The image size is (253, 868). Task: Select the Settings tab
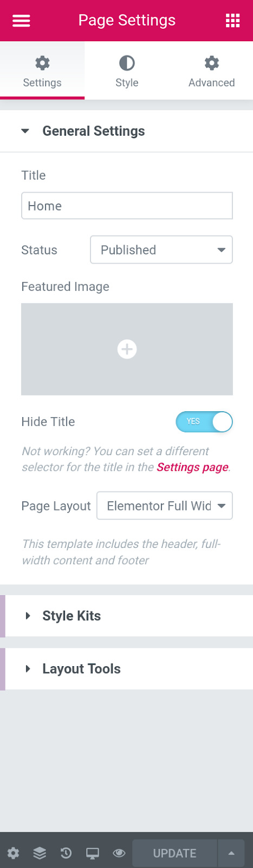pyautogui.click(x=42, y=71)
